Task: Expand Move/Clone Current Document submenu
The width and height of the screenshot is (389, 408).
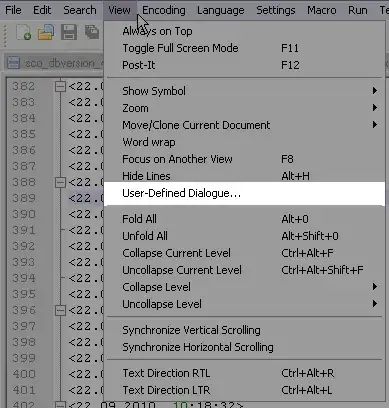Action: tap(245, 125)
